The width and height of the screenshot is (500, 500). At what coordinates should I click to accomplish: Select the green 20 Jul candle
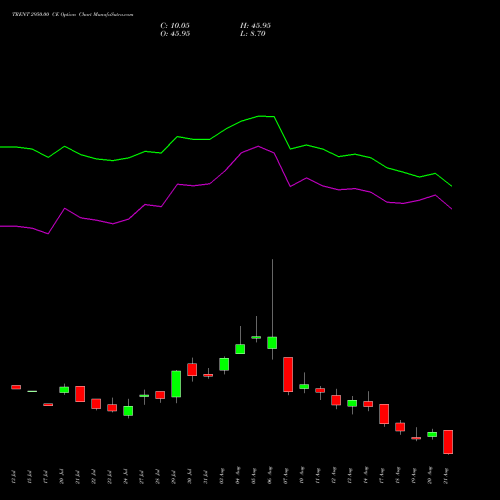pos(64,390)
